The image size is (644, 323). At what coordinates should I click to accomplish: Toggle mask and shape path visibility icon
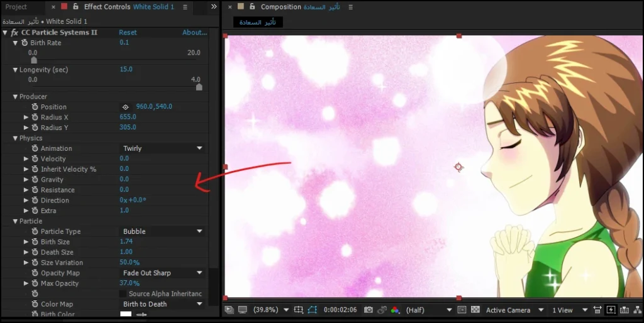pos(313,310)
